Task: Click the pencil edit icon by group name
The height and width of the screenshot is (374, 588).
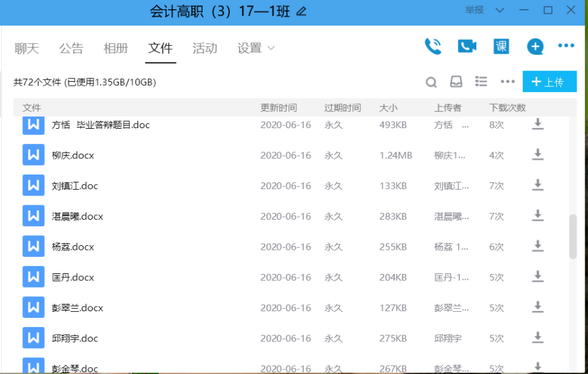Action: pyautogui.click(x=301, y=12)
